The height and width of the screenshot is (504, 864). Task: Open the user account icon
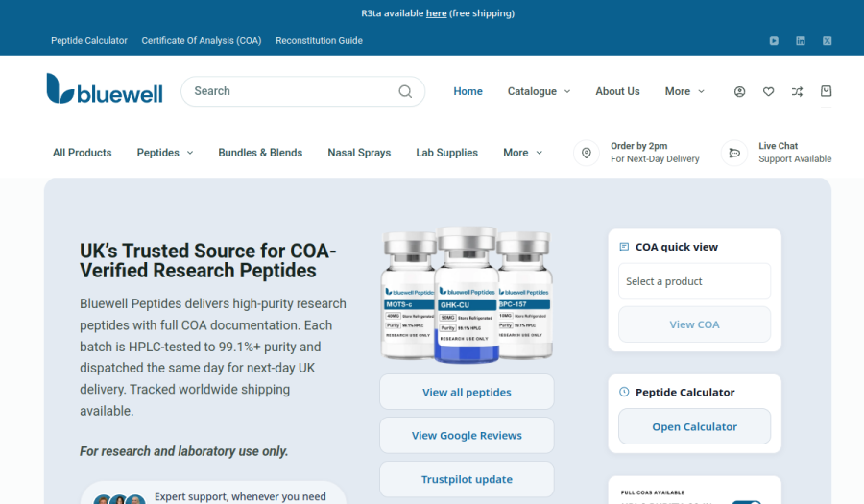click(x=739, y=91)
